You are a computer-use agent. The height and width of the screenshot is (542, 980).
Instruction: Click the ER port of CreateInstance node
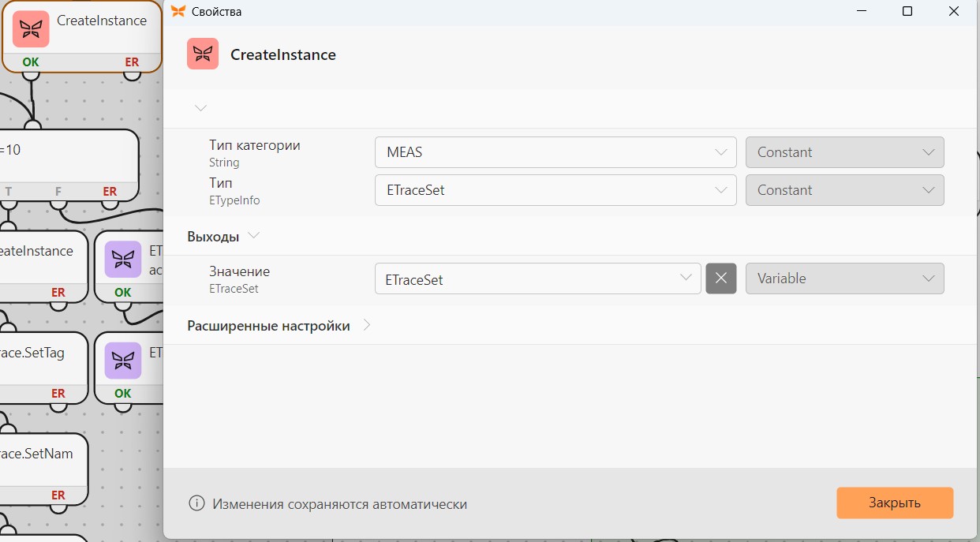click(x=132, y=62)
